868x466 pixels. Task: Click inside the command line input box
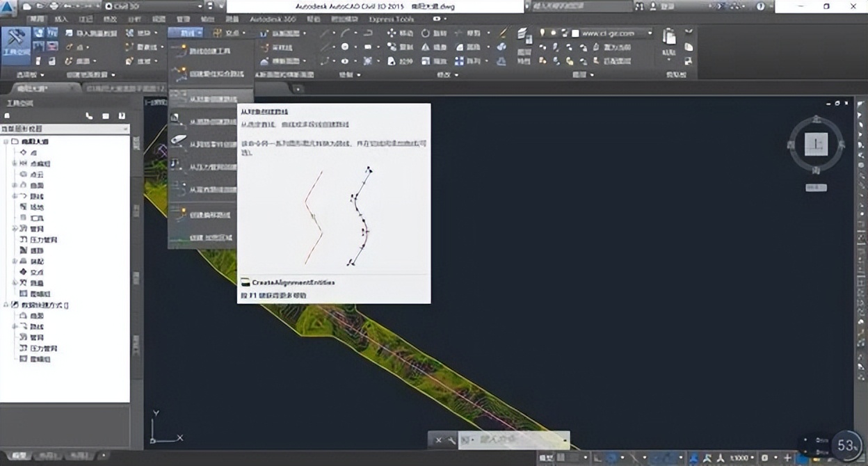515,440
